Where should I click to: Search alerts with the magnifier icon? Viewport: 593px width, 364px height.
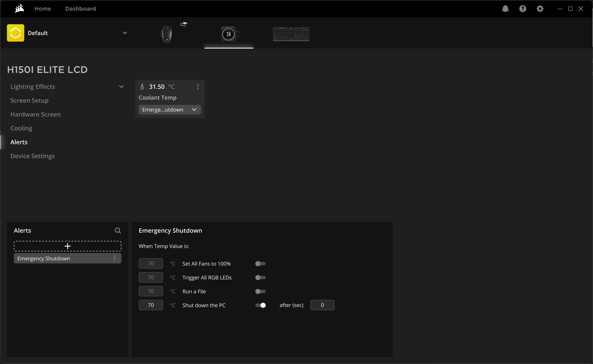coord(118,231)
